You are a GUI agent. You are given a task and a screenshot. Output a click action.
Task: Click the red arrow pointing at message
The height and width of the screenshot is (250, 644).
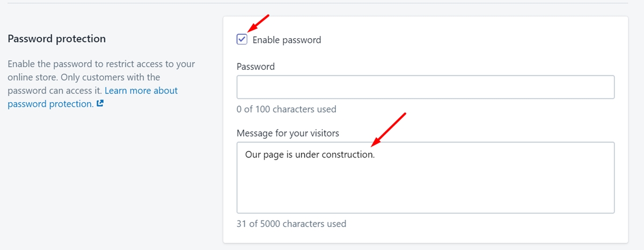click(x=389, y=129)
